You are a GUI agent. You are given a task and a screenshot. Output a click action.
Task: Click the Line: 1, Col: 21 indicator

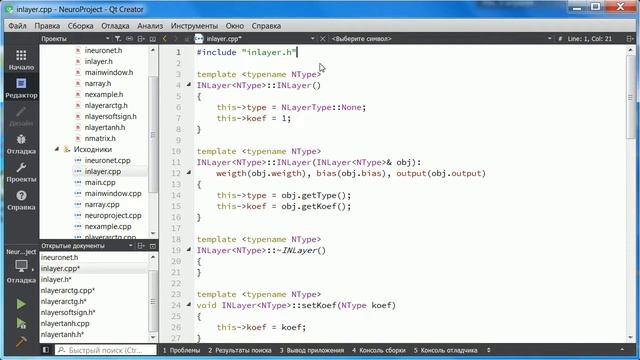590,39
